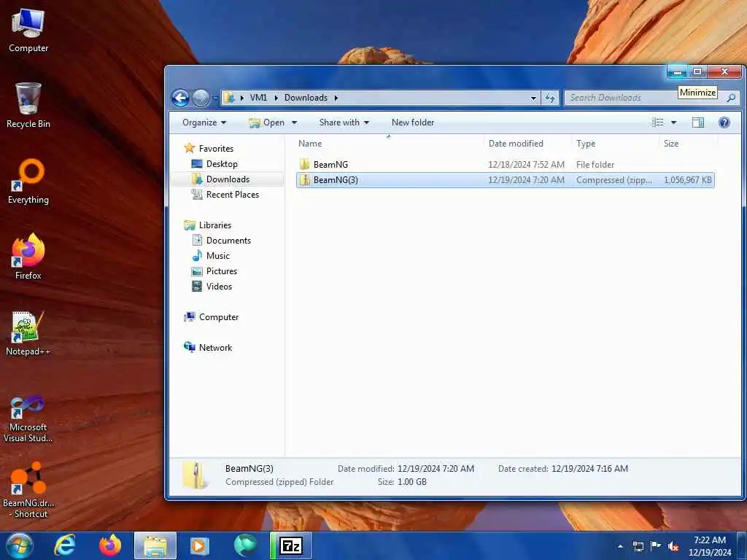This screenshot has height=560, width=747.
Task: Click the search magnifier icon
Action: (x=731, y=98)
